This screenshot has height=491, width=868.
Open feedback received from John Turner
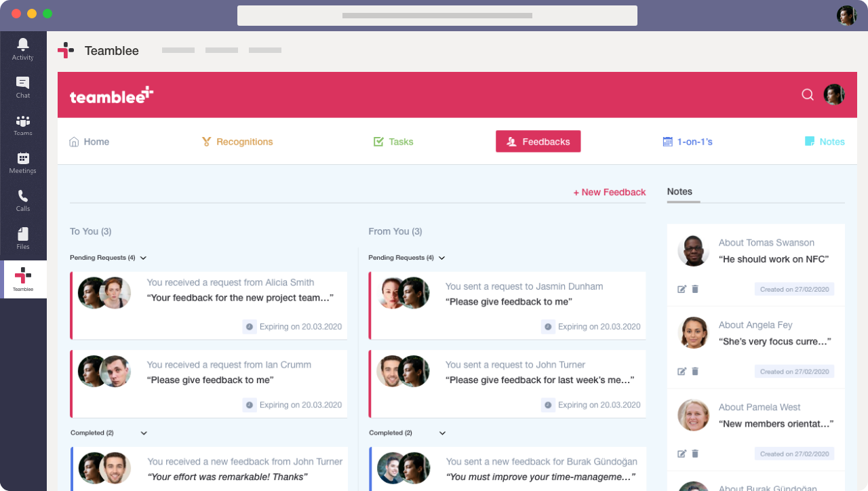pyautogui.click(x=209, y=469)
